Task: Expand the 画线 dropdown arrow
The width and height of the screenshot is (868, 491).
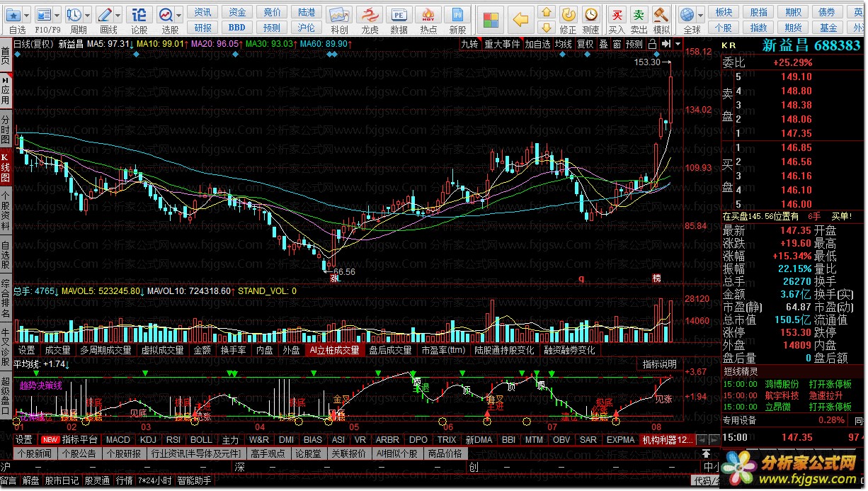Action: pos(118,14)
